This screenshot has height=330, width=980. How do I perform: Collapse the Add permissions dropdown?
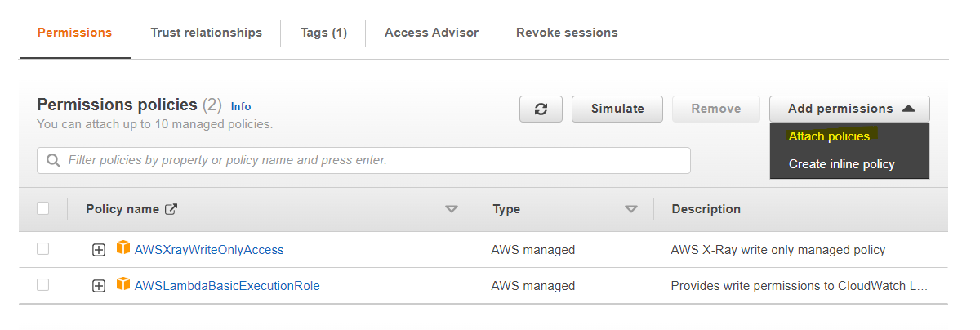click(849, 109)
